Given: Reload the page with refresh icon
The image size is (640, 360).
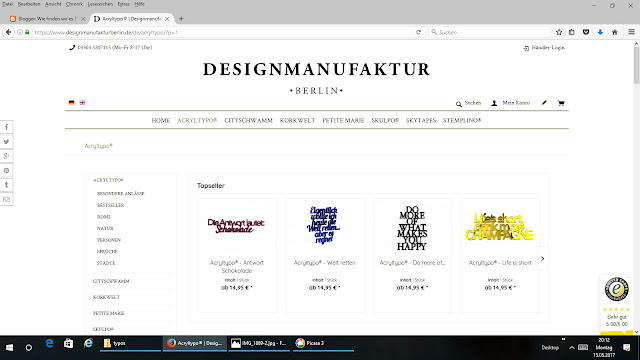Looking at the screenshot, I should pos(418,32).
